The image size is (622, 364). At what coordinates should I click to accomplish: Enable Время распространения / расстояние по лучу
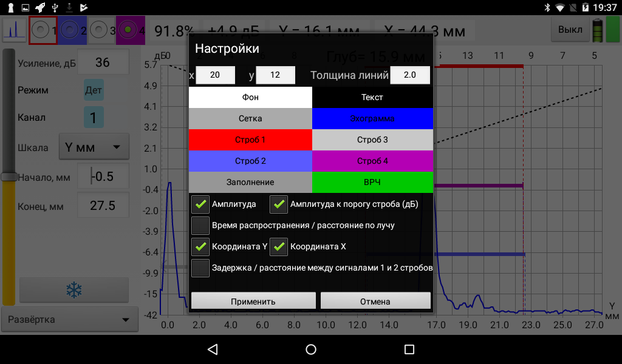click(x=200, y=225)
